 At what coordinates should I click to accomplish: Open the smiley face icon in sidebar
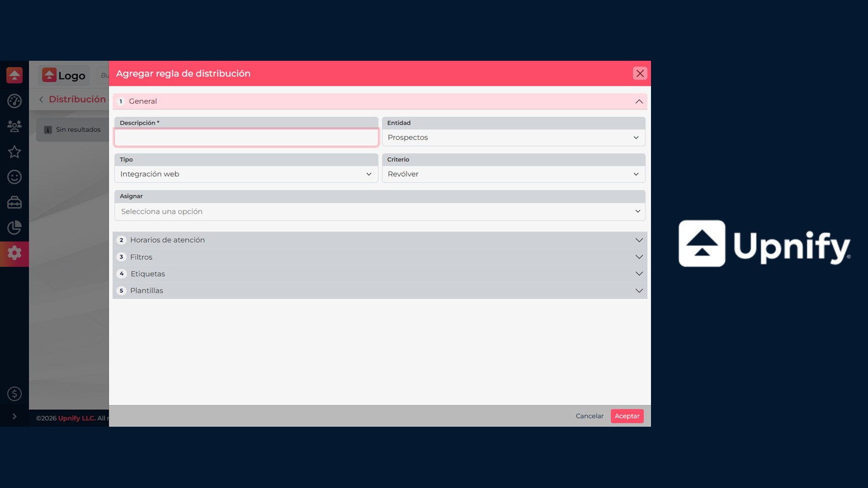coord(15,177)
